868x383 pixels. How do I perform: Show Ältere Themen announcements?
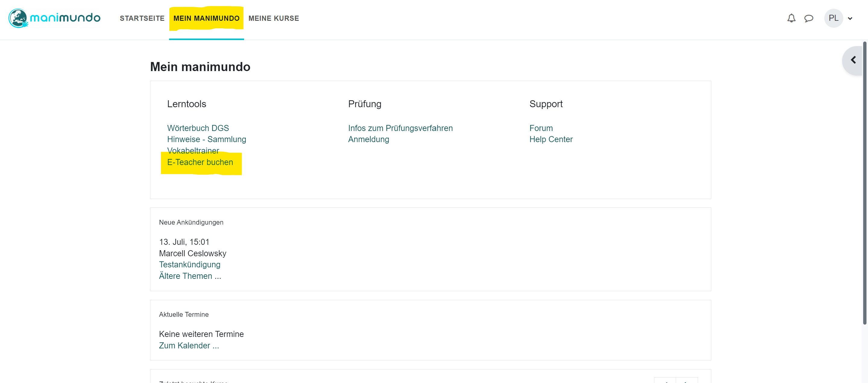point(190,276)
